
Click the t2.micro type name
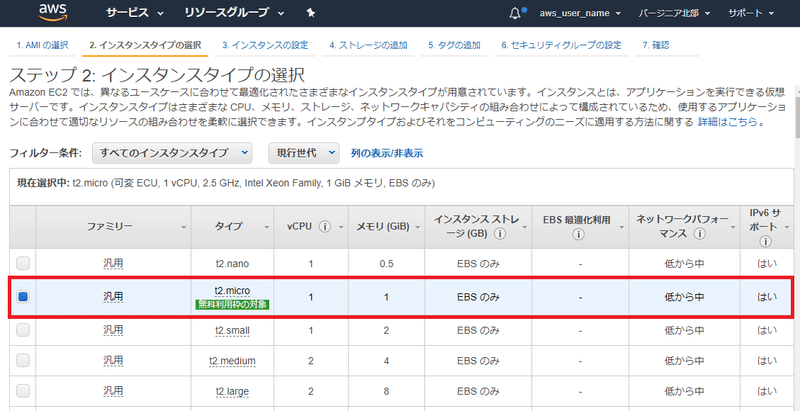point(232,291)
